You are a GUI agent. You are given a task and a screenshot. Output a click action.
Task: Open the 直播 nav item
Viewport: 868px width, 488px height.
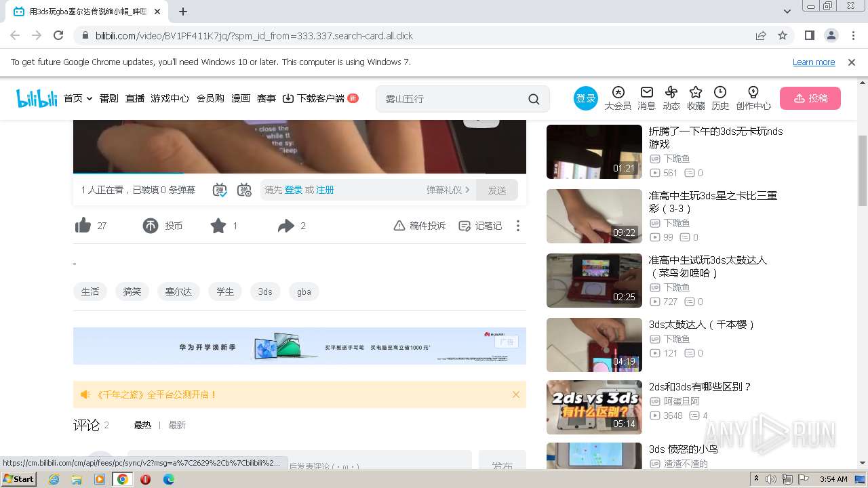[x=135, y=98]
